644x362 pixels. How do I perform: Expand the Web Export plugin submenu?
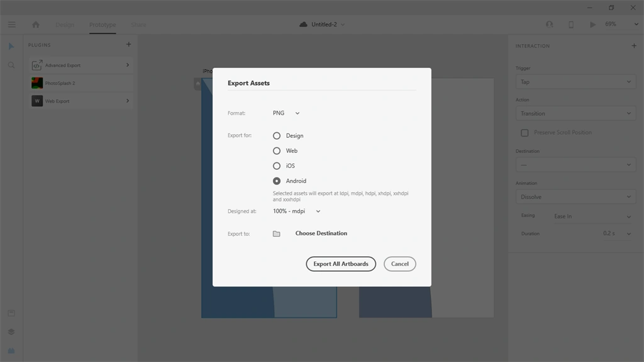128,101
